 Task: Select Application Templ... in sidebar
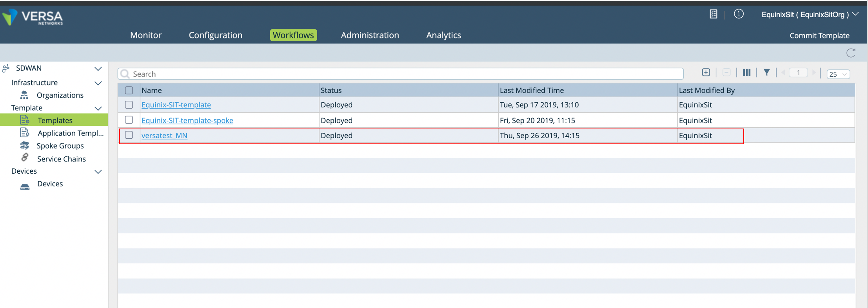click(71, 133)
